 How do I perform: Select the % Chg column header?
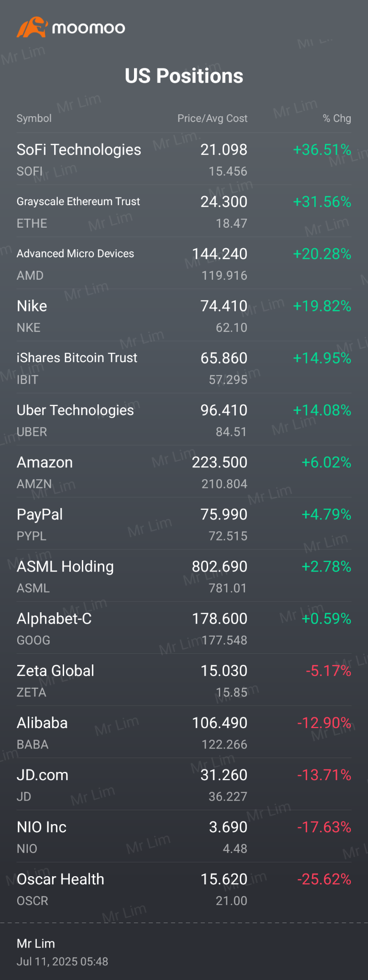pos(337,118)
